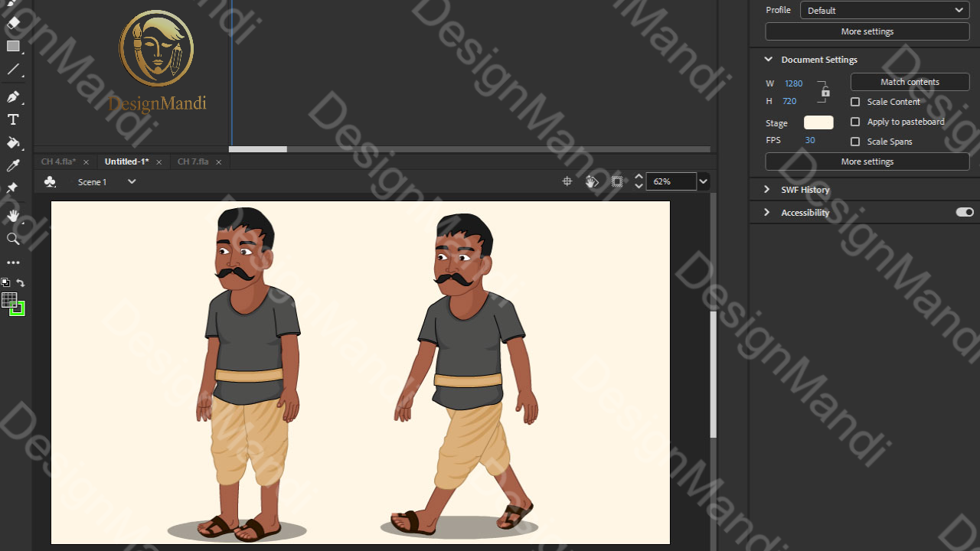The image size is (980, 551).
Task: Click the Stage color swatch
Action: click(818, 122)
